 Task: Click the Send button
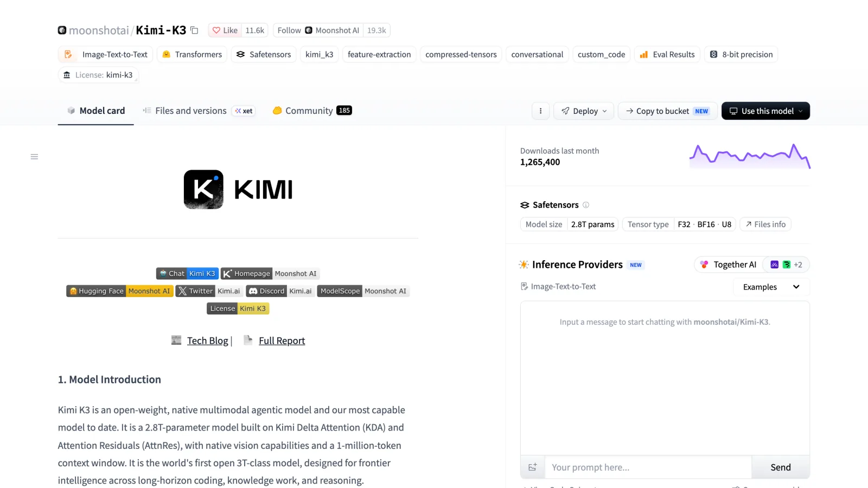pos(781,467)
